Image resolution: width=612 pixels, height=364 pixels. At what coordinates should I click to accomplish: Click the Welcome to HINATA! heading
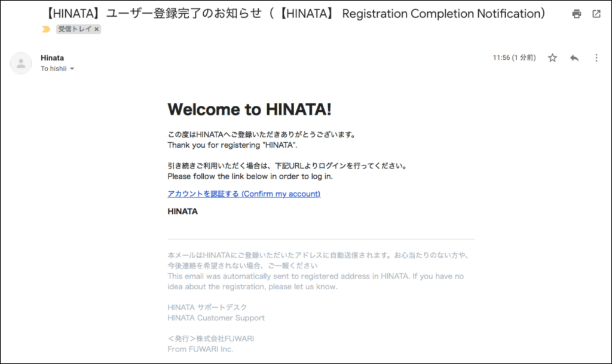point(249,109)
